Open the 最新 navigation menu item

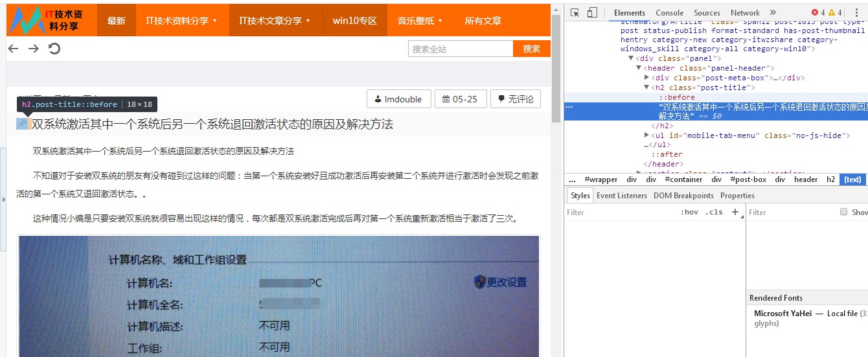coord(117,20)
